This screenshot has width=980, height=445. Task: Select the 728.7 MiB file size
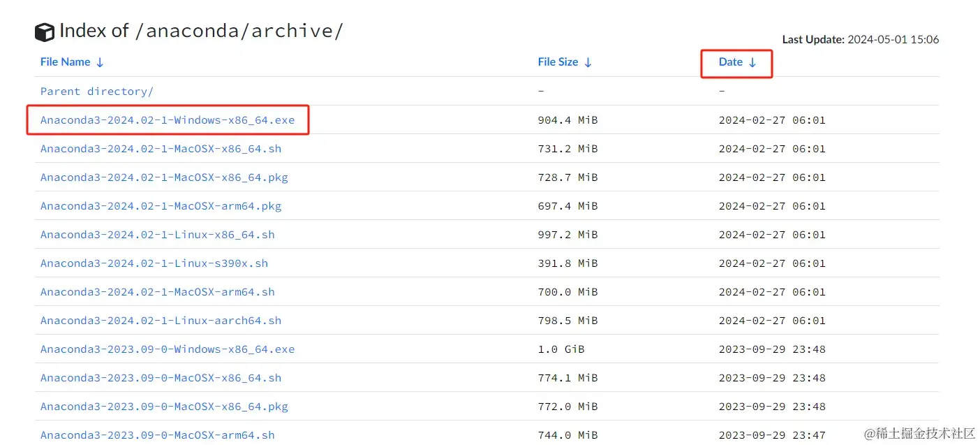tap(568, 177)
